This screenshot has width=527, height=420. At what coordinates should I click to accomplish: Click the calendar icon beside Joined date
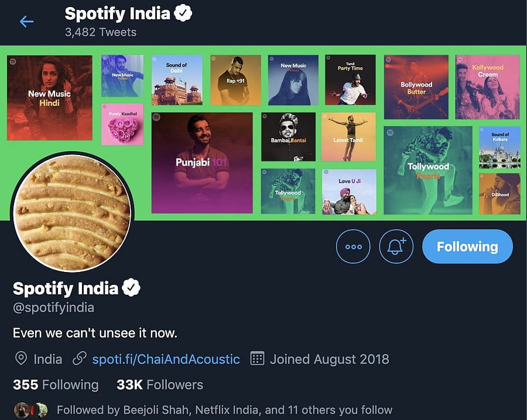click(x=257, y=359)
